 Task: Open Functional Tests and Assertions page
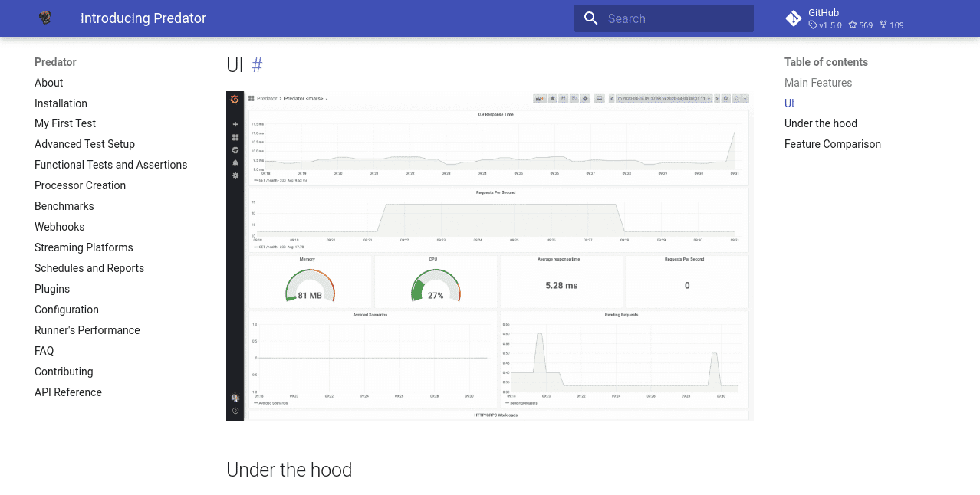(110, 165)
